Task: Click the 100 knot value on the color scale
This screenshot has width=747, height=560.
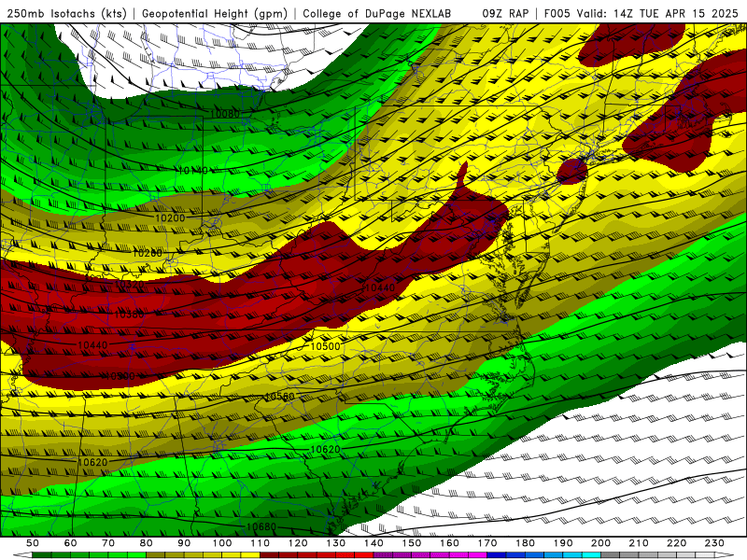Action: pos(222,543)
